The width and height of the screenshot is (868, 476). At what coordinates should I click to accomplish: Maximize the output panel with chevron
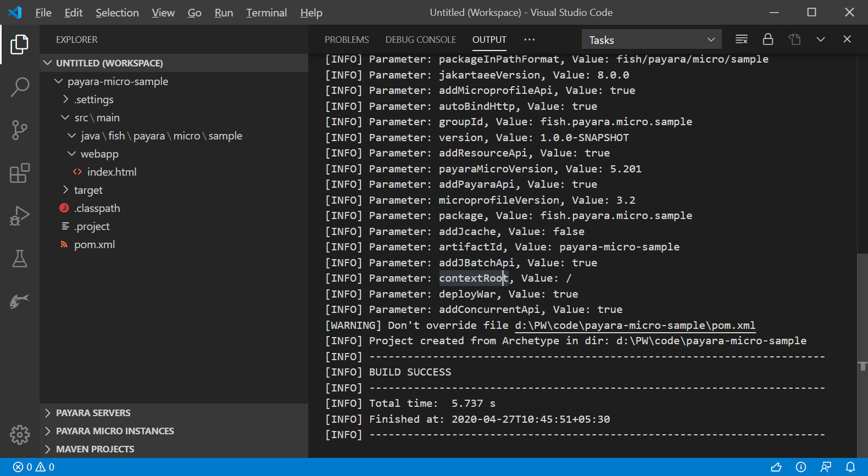tap(821, 40)
